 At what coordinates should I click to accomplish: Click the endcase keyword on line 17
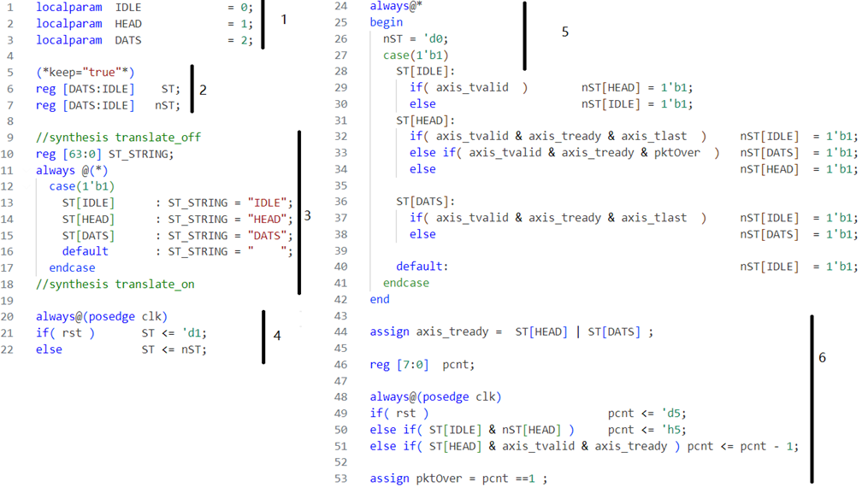72,268
